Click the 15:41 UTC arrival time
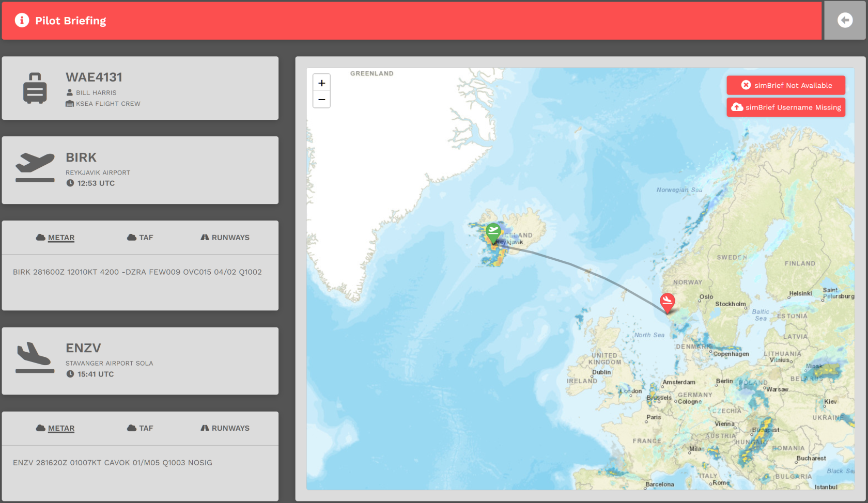This screenshot has width=868, height=503. point(96,374)
